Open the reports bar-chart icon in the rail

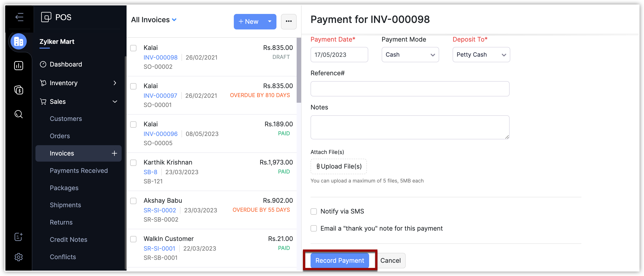click(19, 66)
